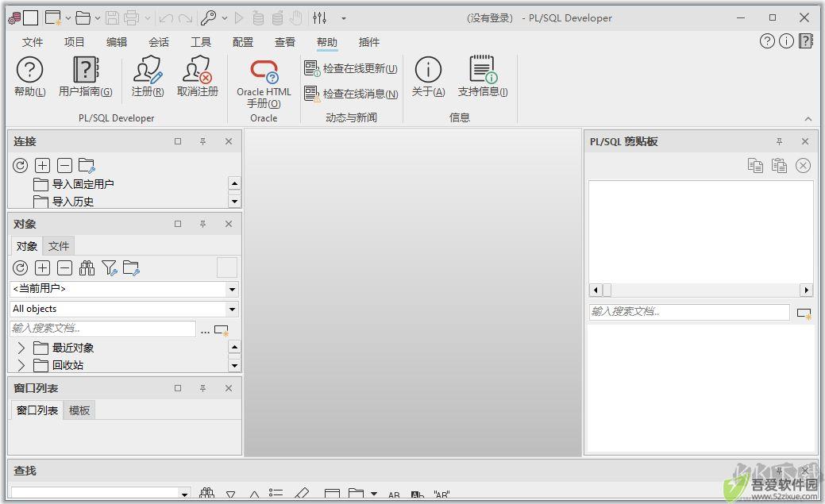Open the dropdown arrow beside New window icon
Screen dimensions: 825x504
tap(67, 18)
